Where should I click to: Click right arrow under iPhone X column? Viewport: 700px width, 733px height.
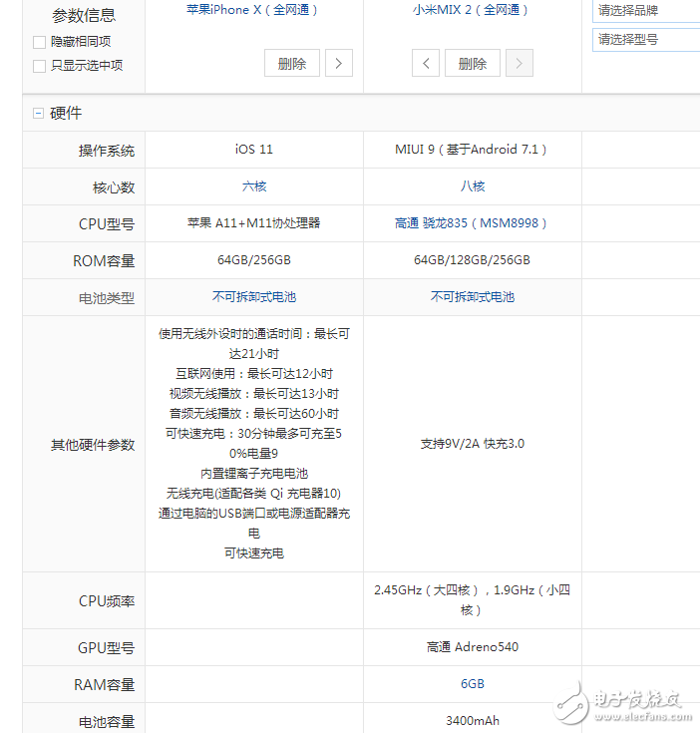[339, 63]
